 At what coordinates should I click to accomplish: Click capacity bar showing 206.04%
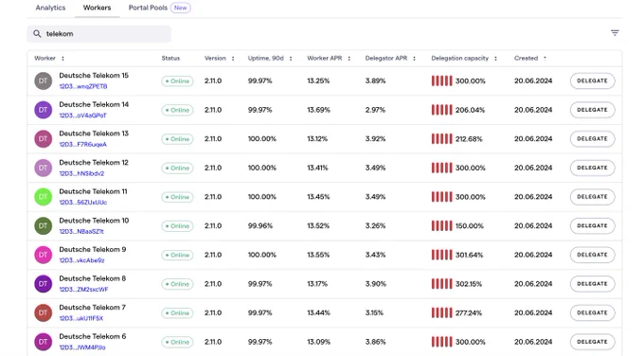(x=441, y=110)
